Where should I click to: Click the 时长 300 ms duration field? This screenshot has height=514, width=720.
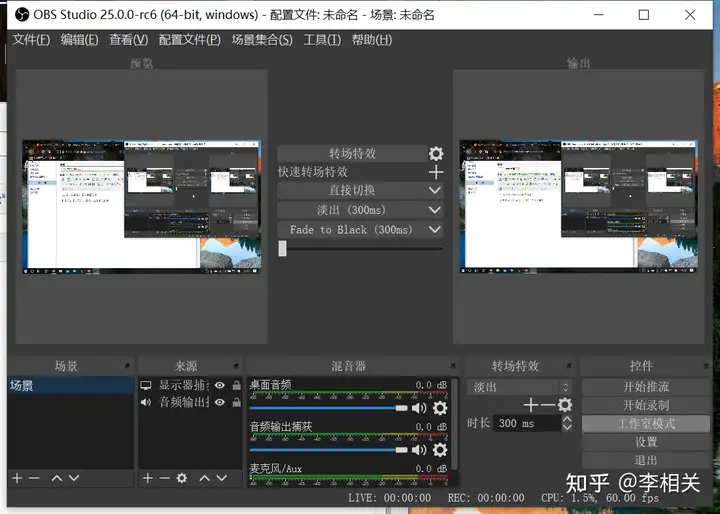[526, 423]
